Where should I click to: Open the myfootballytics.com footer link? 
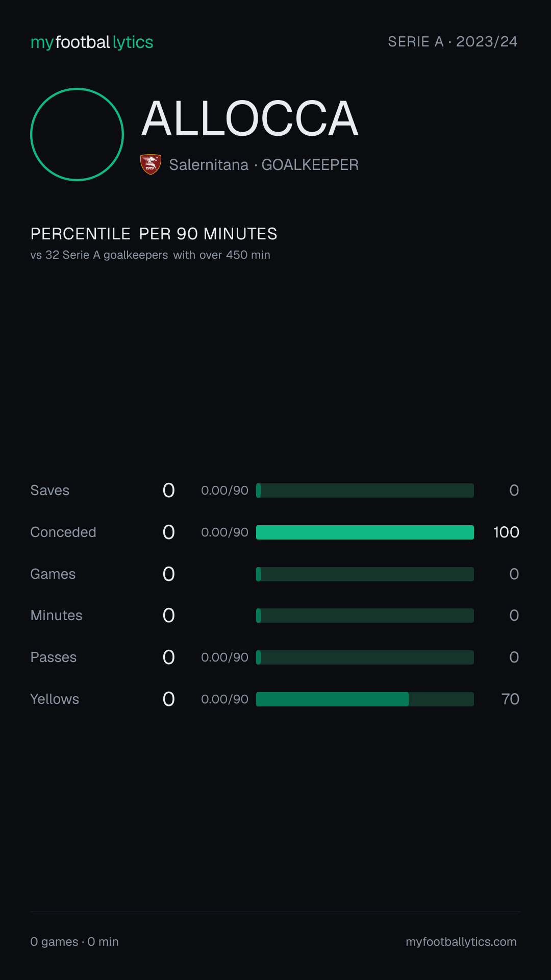[461, 942]
